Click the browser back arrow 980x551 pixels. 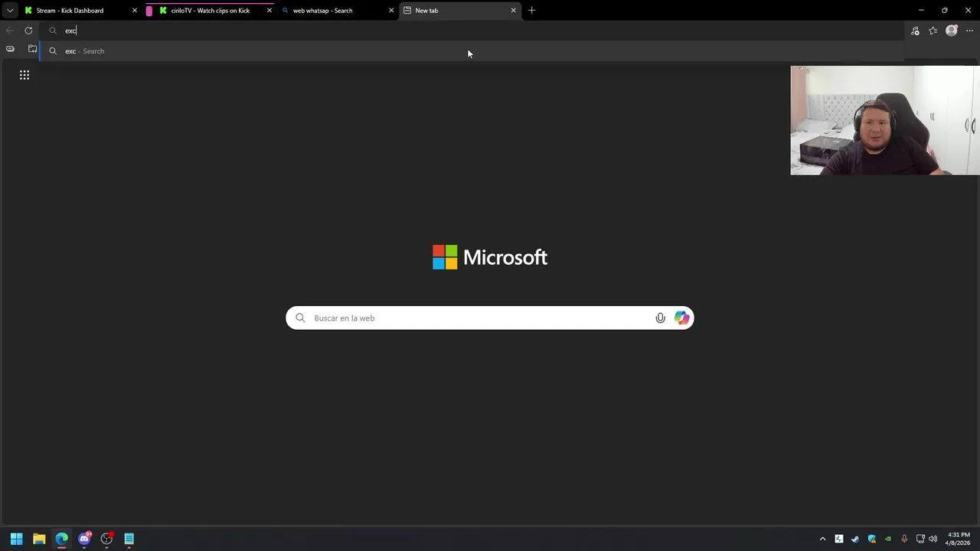tap(10, 31)
